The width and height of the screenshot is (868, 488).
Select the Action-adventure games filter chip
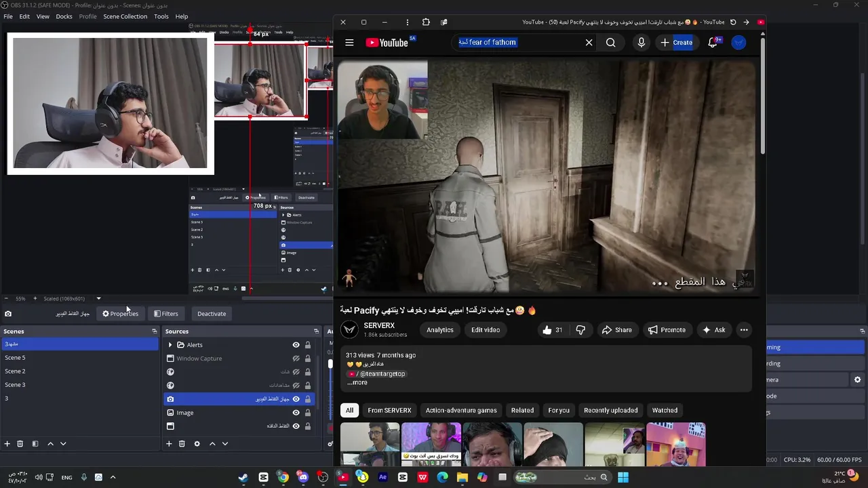click(x=461, y=410)
